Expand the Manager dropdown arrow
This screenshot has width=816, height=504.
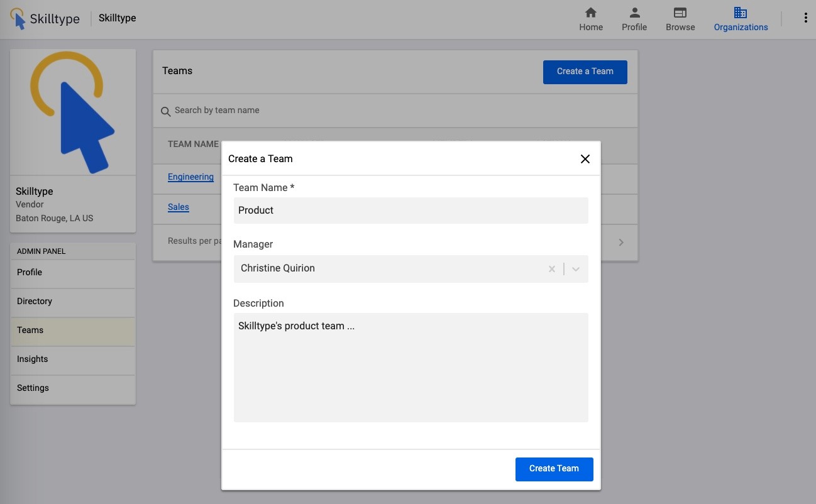pos(576,269)
